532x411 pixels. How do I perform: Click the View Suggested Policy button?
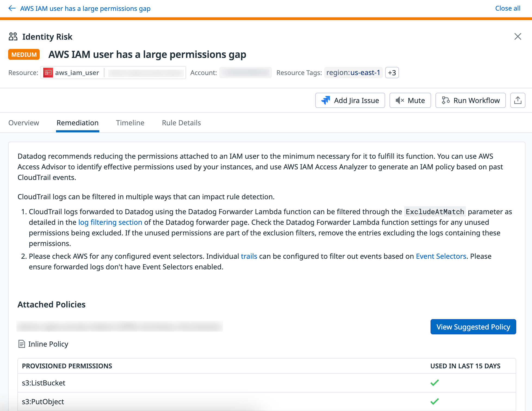473,327
